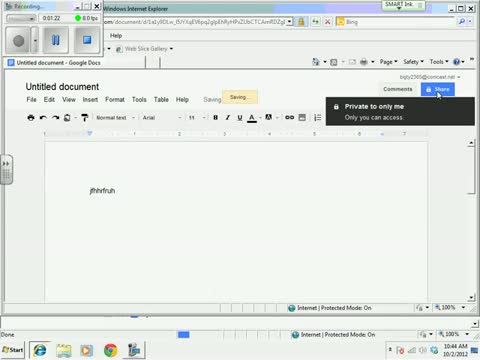Click the IE Home icon
This screenshot has height=360, width=480.
pyautogui.click(x=315, y=62)
